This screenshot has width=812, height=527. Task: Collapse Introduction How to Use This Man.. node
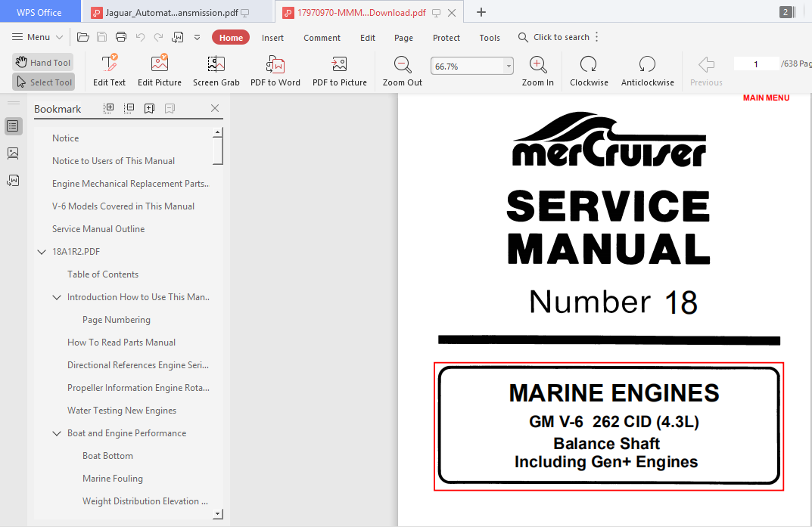57,297
